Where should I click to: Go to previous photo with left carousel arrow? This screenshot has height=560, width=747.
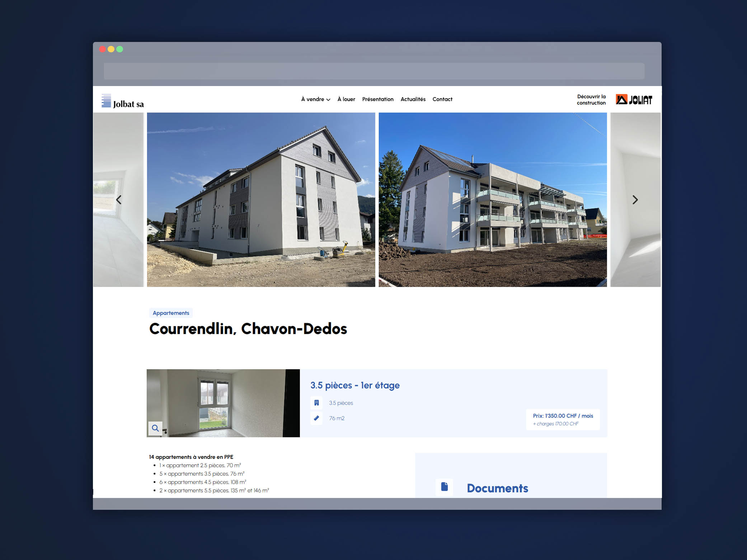pyautogui.click(x=118, y=200)
